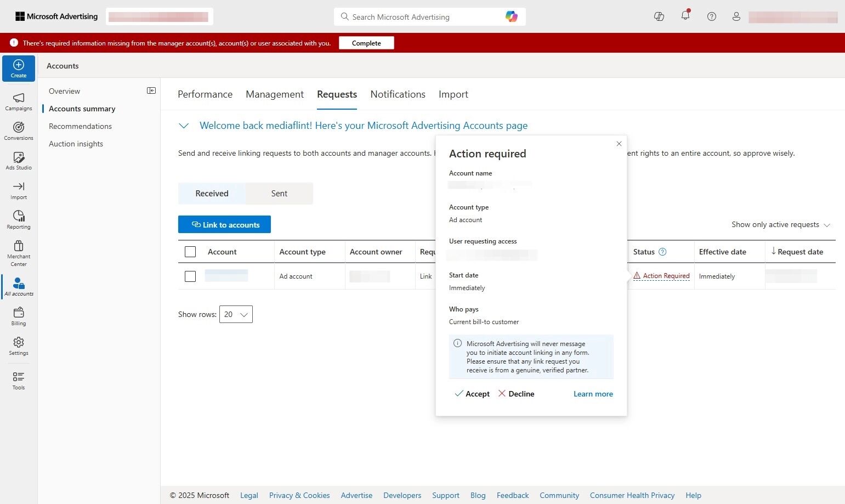Open the Management tab
Image resolution: width=845 pixels, height=504 pixels.
pyautogui.click(x=275, y=94)
